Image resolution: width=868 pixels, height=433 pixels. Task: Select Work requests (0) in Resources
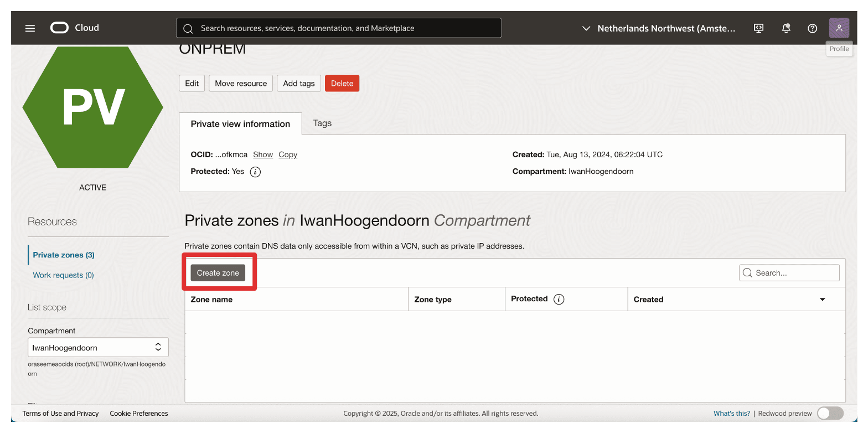63,275
